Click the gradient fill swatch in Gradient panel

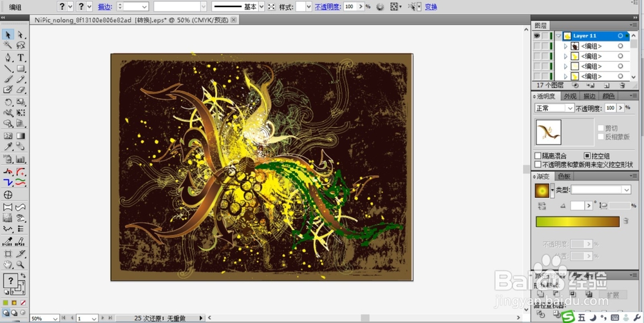point(542,190)
